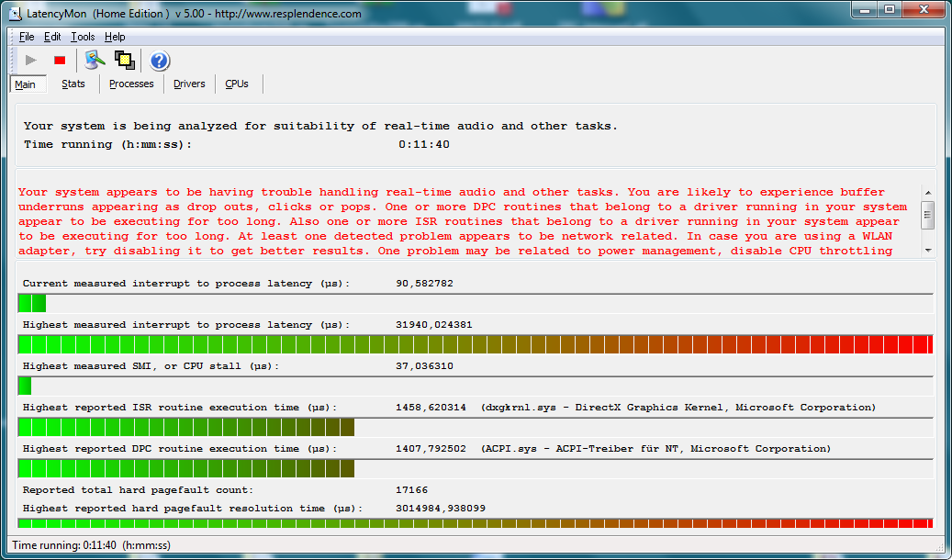Open help via blue question mark icon
Viewport: 952px width, 560px height.
159,61
